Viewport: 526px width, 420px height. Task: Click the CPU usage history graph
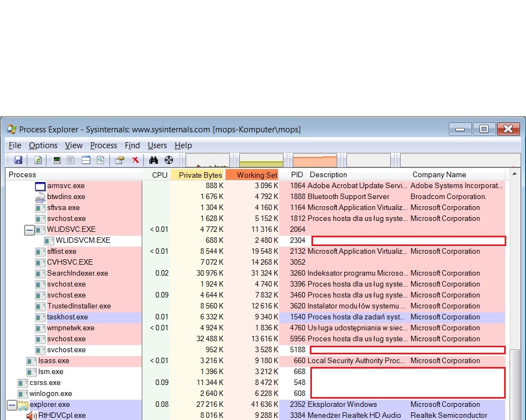[x=207, y=160]
